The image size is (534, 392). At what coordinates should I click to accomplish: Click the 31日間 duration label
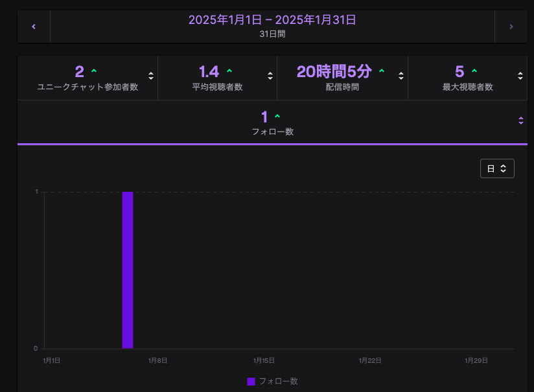[x=272, y=34]
